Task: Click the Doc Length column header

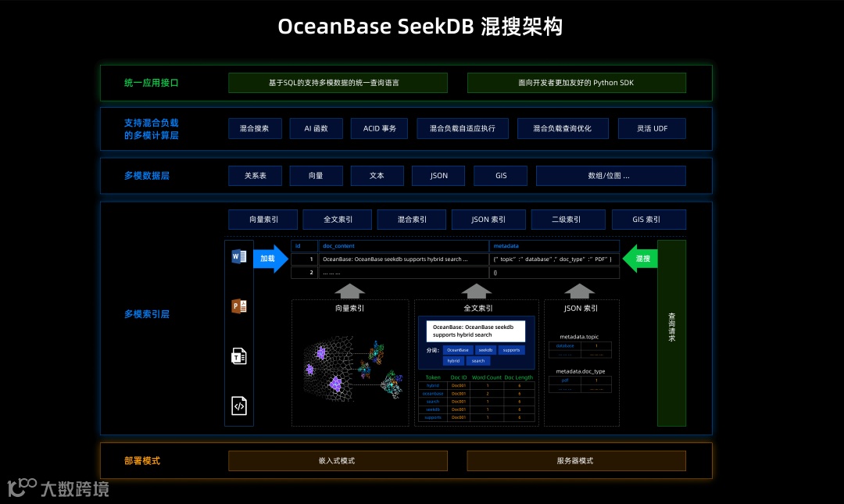Action: (x=518, y=377)
